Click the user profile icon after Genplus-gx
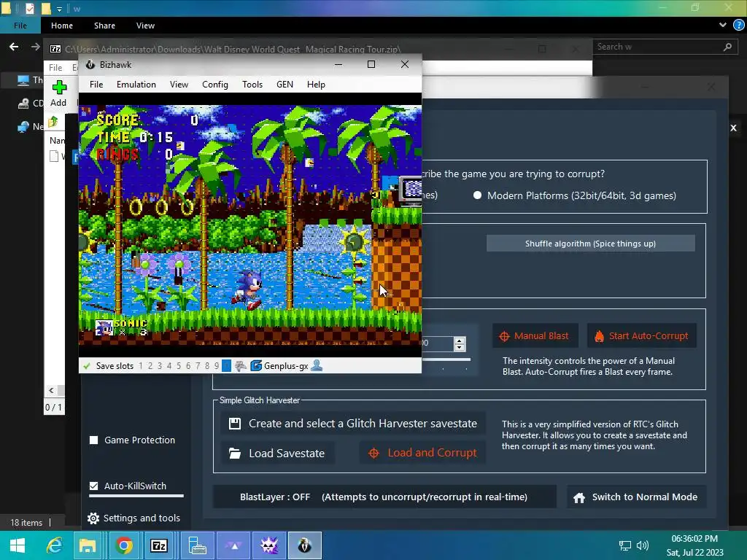The image size is (747, 560). point(317,366)
